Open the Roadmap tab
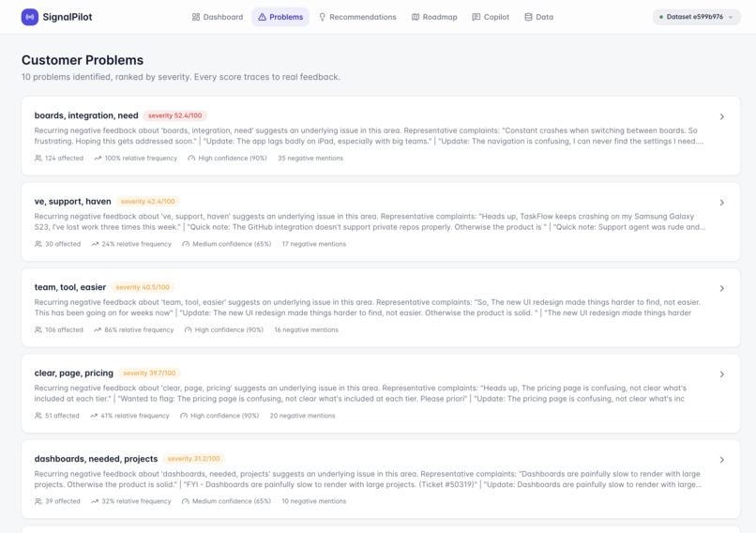Image resolution: width=756 pixels, height=533 pixels. 434,17
